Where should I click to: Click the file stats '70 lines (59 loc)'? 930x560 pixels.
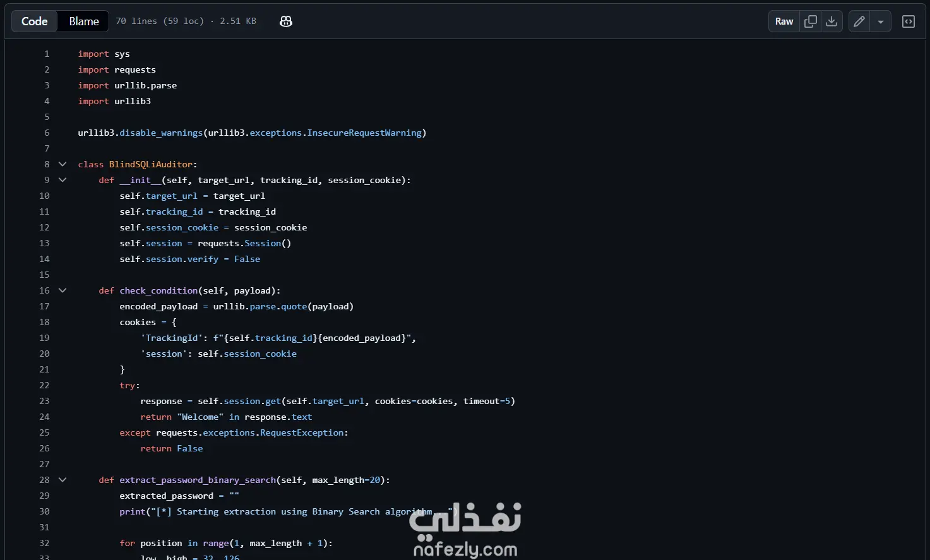[x=160, y=21]
